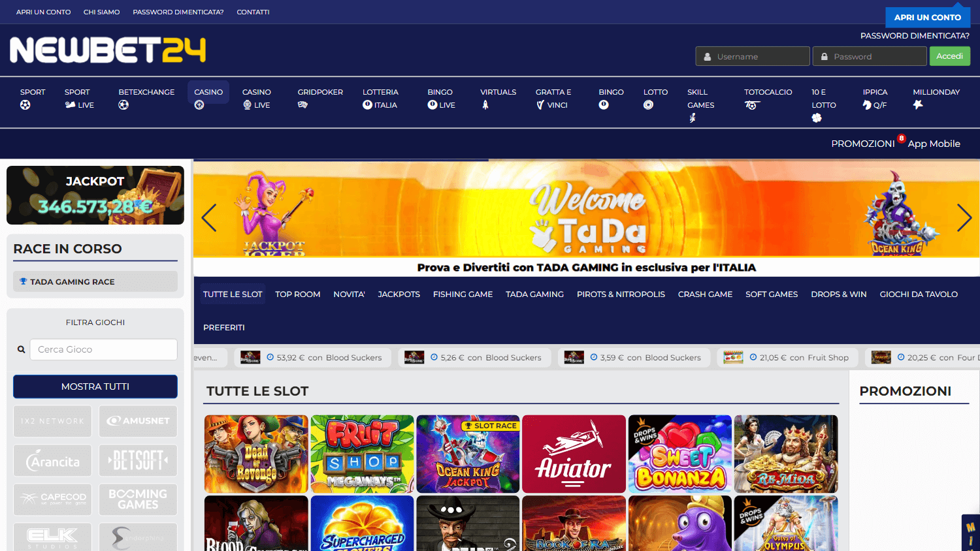The width and height of the screenshot is (980, 551).
Task: Switch to Jackpots tab
Action: pyautogui.click(x=399, y=294)
